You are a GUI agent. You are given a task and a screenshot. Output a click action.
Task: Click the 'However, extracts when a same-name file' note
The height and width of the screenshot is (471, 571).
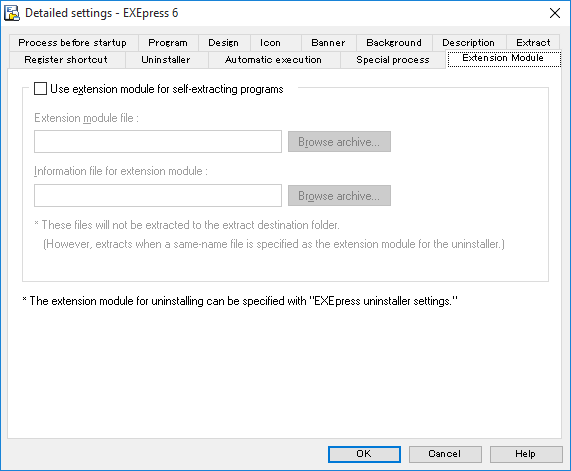[x=274, y=244]
